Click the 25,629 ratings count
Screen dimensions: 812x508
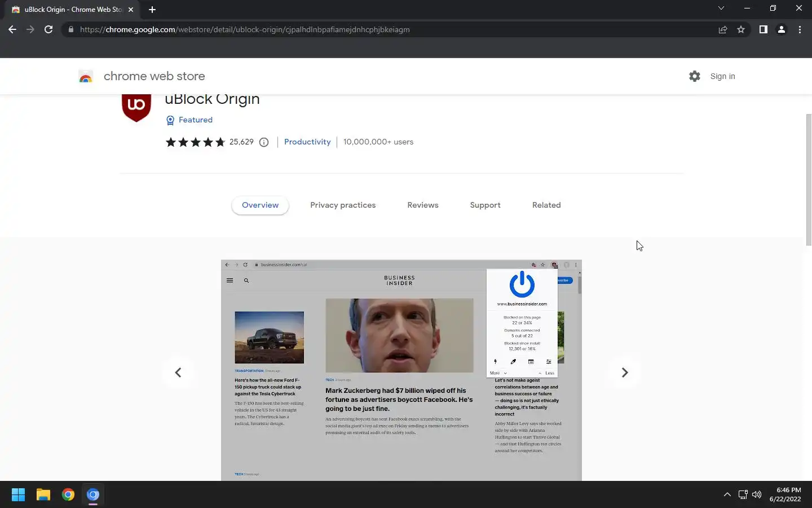(x=241, y=142)
